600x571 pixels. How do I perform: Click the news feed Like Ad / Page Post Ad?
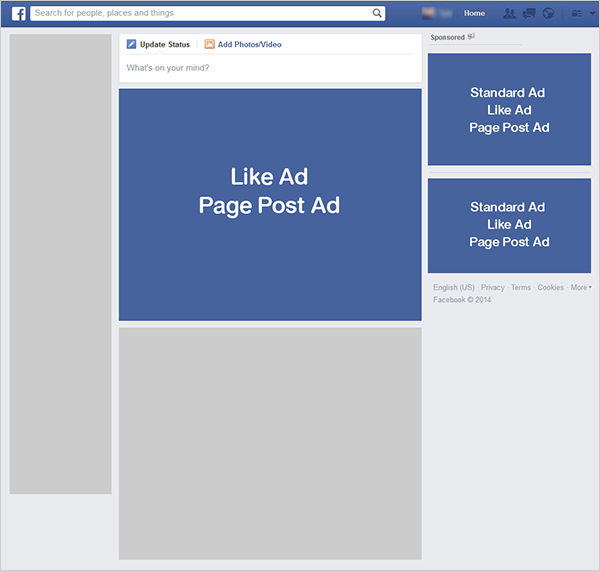270,205
